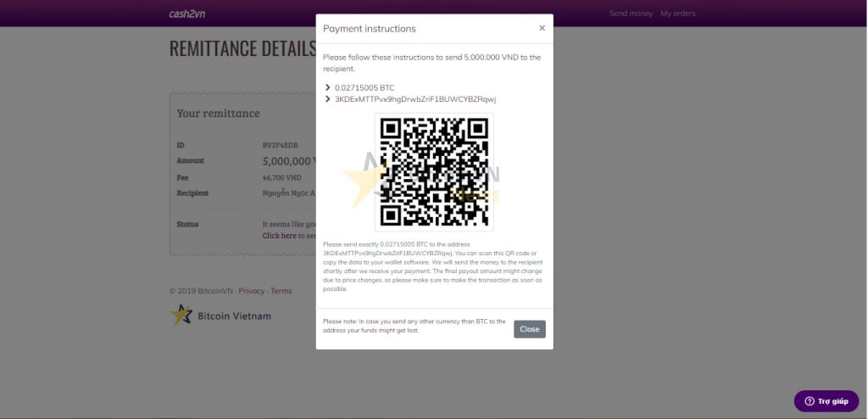The image size is (868, 419).
Task: Click the 5,000,000 amount value in remittance
Action: [289, 161]
